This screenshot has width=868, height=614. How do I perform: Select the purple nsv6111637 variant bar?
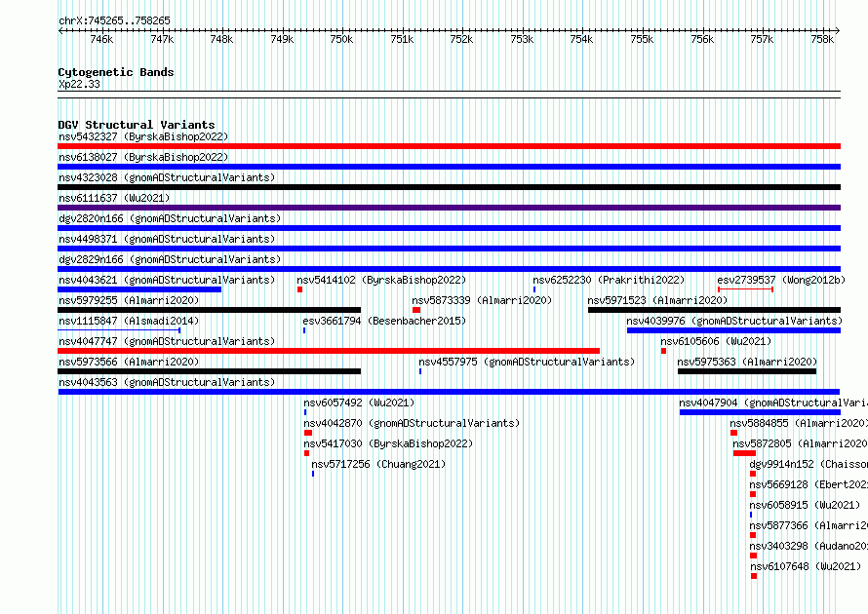[449, 208]
